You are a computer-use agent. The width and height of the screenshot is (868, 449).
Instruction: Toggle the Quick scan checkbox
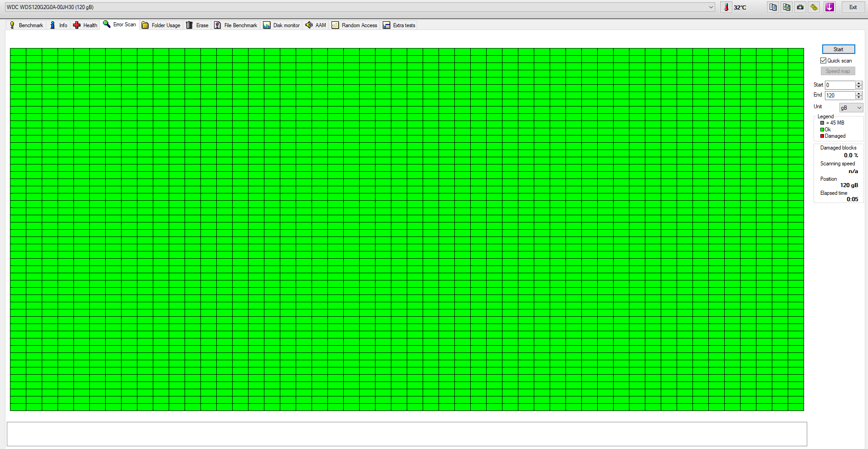pos(823,61)
